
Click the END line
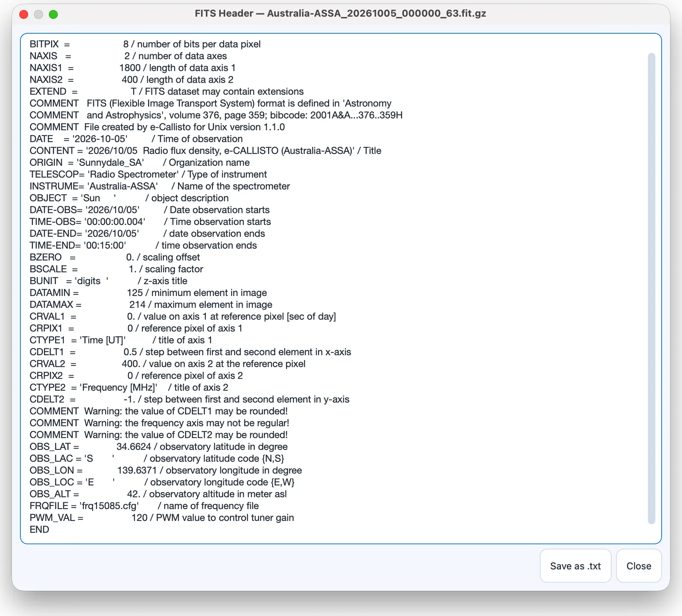39,530
